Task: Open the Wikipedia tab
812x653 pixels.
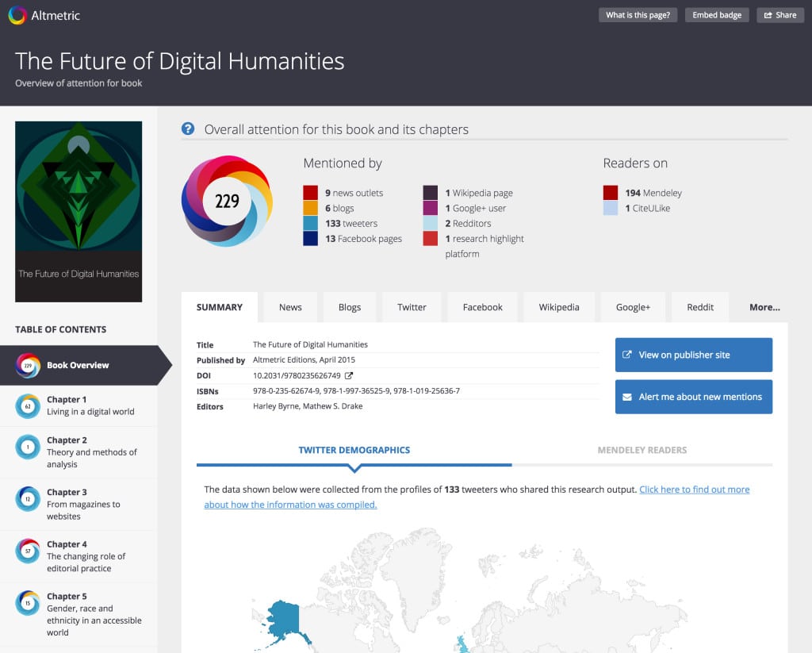Action: click(559, 307)
